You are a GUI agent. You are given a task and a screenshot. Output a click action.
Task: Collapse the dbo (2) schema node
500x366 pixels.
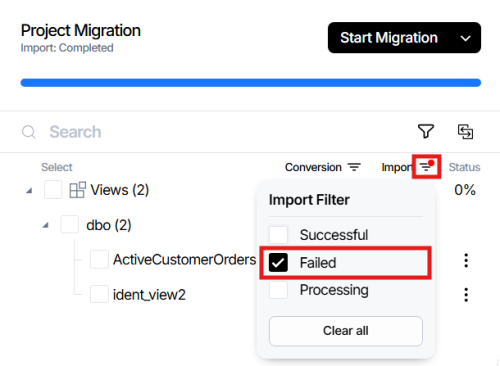(46, 225)
